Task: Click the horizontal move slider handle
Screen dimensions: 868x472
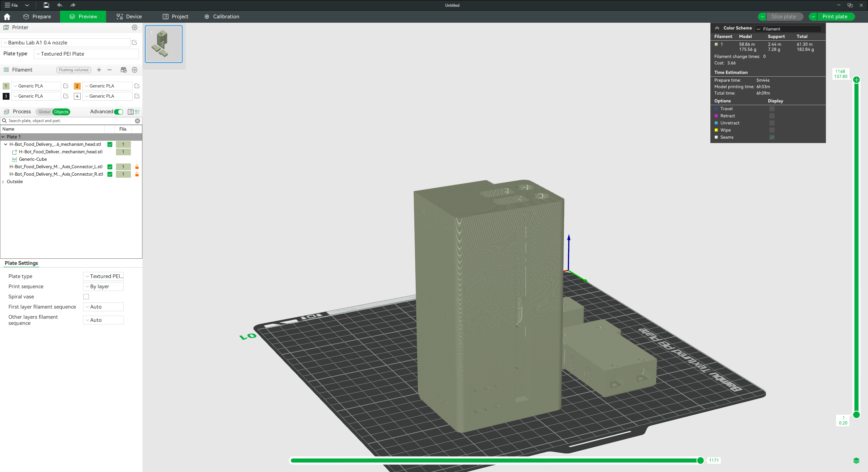Action: pyautogui.click(x=700, y=460)
